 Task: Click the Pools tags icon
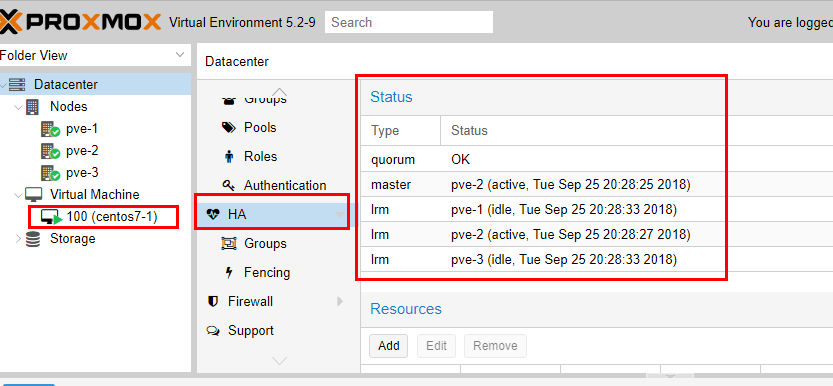point(228,127)
